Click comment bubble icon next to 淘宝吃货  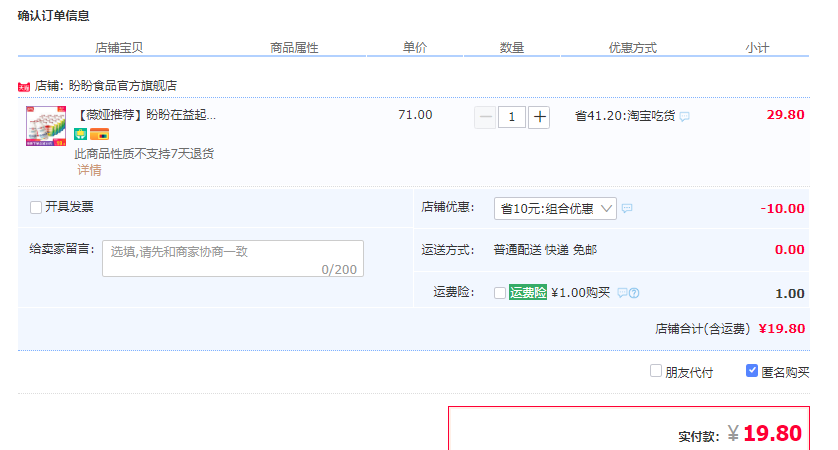(x=685, y=117)
